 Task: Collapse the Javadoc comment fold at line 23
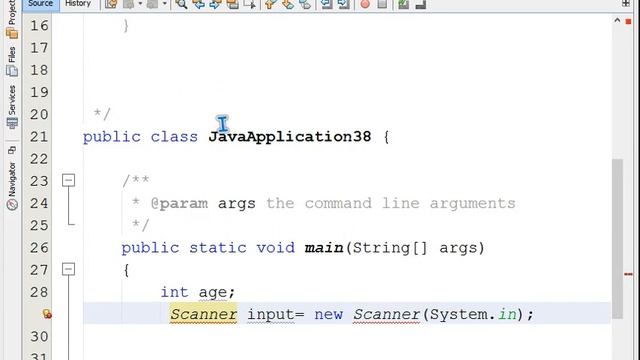click(69, 180)
